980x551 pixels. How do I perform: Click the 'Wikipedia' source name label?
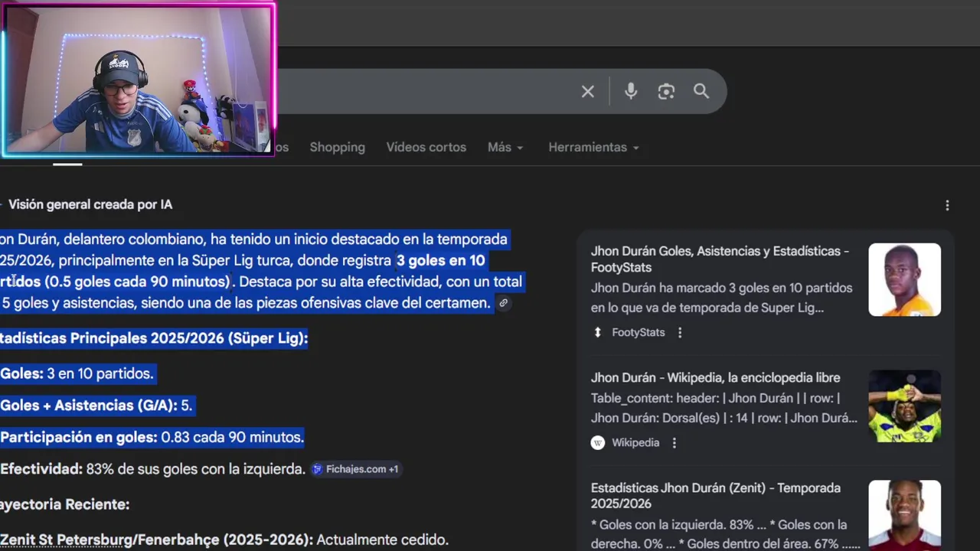point(635,442)
